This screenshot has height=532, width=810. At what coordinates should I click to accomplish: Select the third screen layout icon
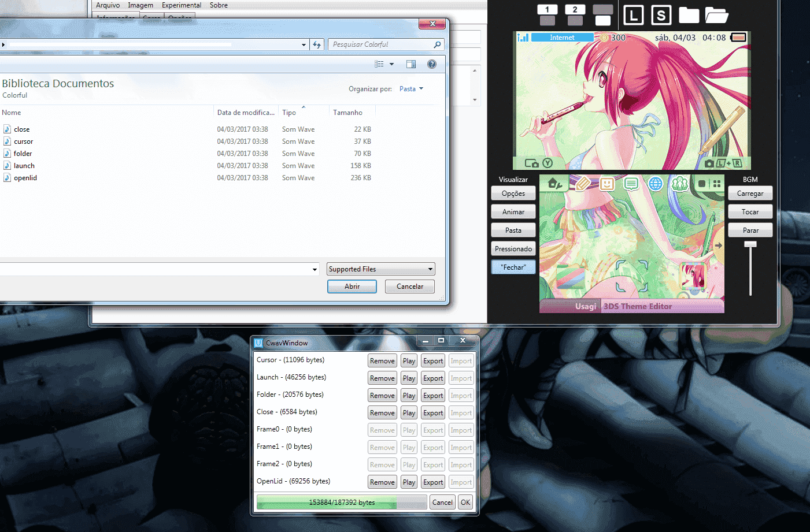603,15
